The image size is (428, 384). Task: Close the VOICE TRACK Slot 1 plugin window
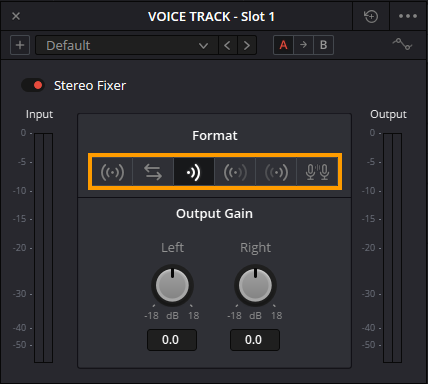[x=16, y=16]
